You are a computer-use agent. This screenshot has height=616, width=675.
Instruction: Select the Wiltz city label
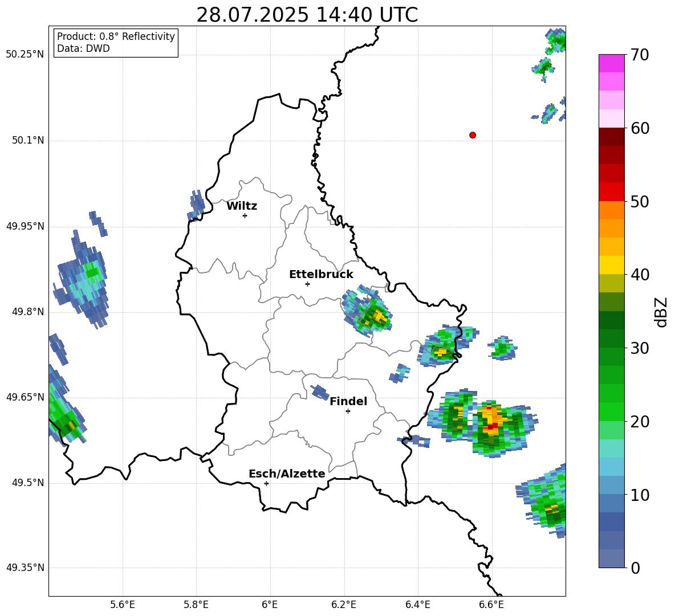[x=242, y=206]
